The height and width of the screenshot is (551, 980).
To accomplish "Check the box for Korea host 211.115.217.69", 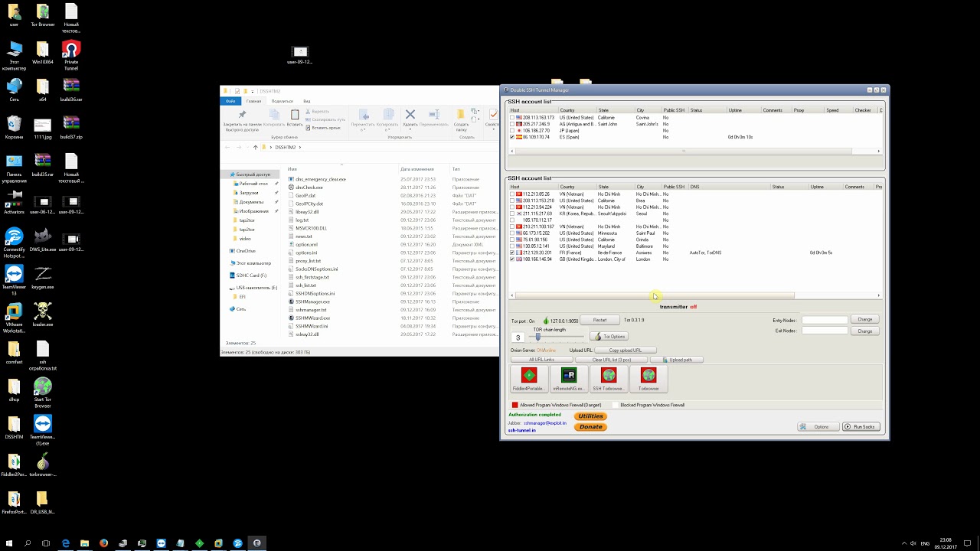I will pyautogui.click(x=512, y=214).
